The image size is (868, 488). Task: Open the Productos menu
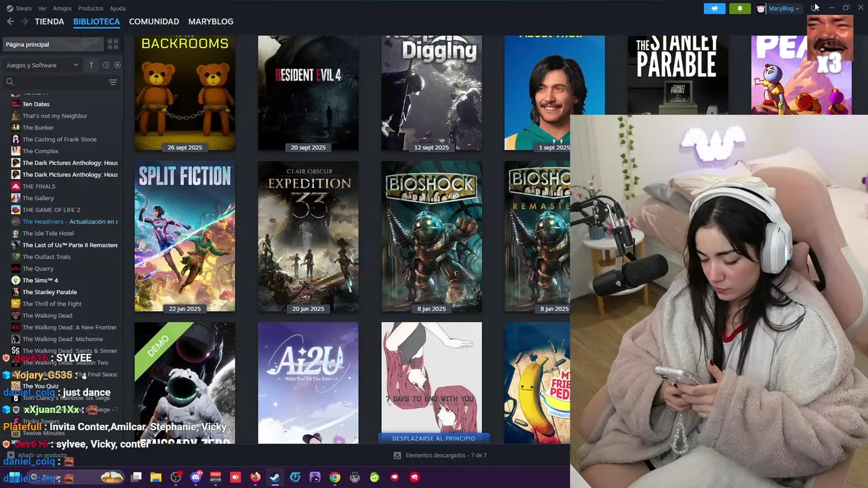coord(90,8)
